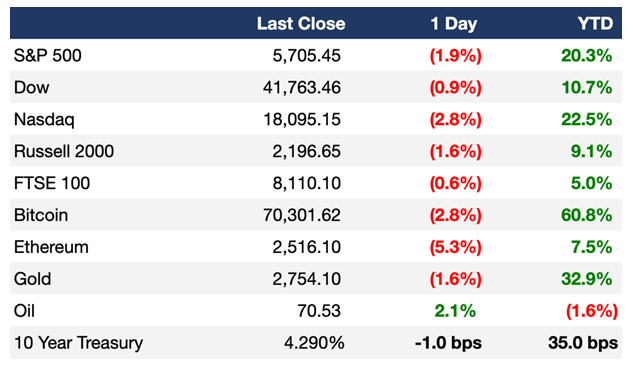
Task: Click Bitcoin's 60.8% YTD value
Action: tap(587, 215)
